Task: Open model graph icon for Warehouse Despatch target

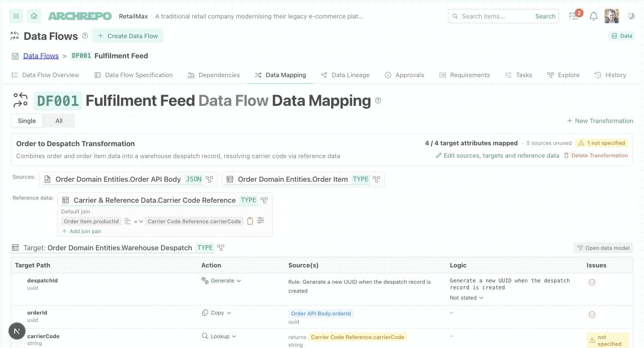Action: tap(221, 248)
